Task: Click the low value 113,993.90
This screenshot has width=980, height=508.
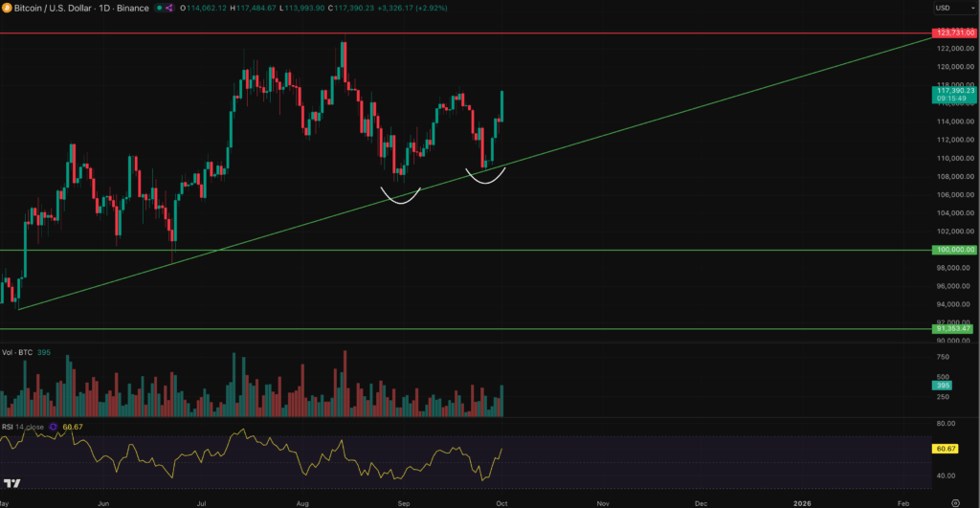Action: tap(305, 8)
